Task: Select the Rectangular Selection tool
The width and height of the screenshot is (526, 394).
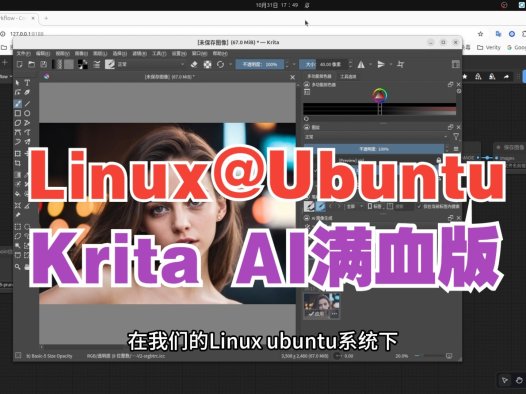Action: pos(17,227)
